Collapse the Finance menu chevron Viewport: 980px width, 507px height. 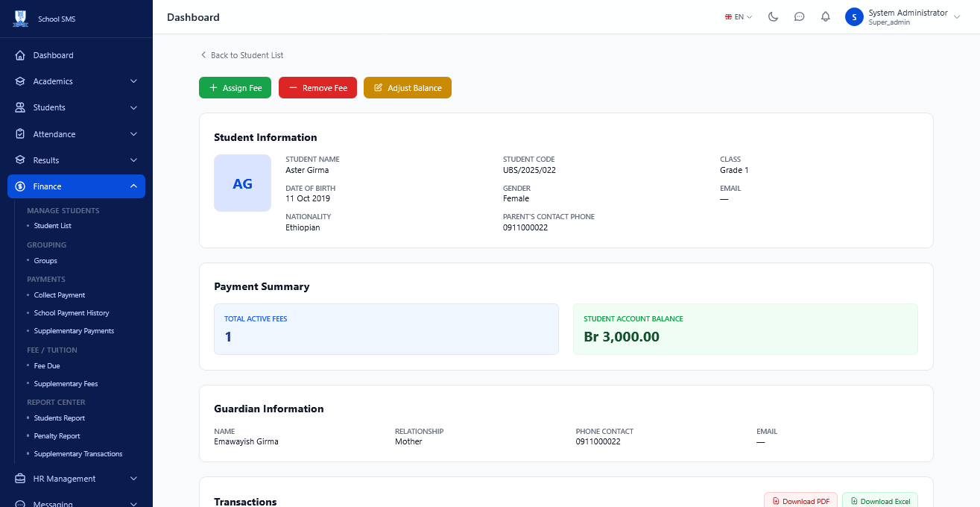coord(133,186)
